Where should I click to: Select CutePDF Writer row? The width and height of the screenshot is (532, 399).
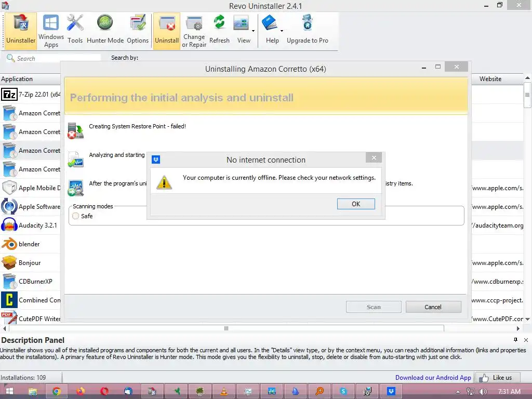coord(31,318)
